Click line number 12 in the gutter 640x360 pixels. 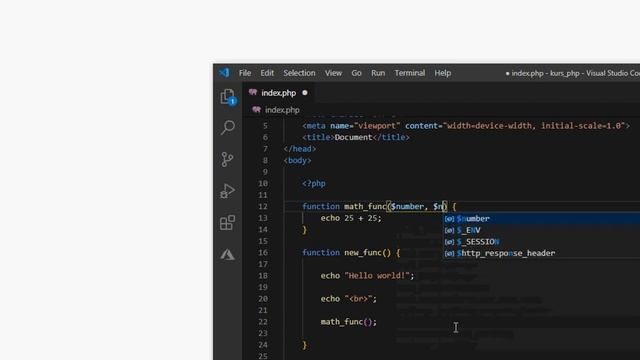coord(263,207)
